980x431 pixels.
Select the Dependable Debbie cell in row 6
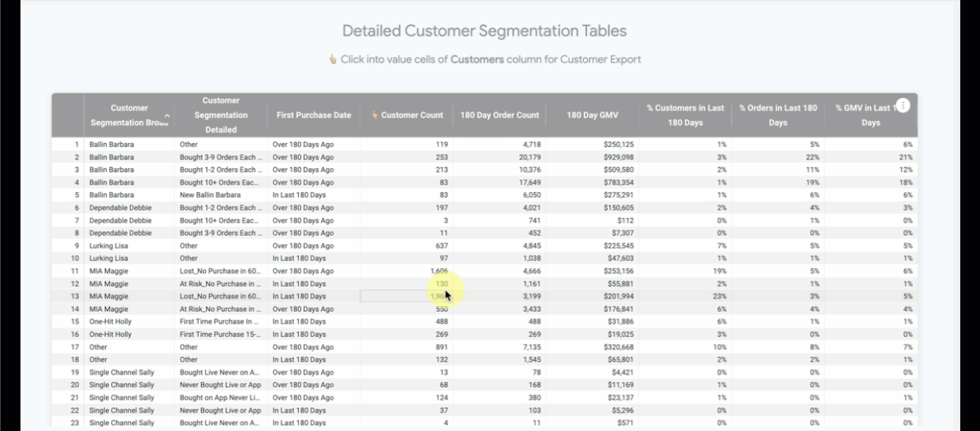point(121,207)
